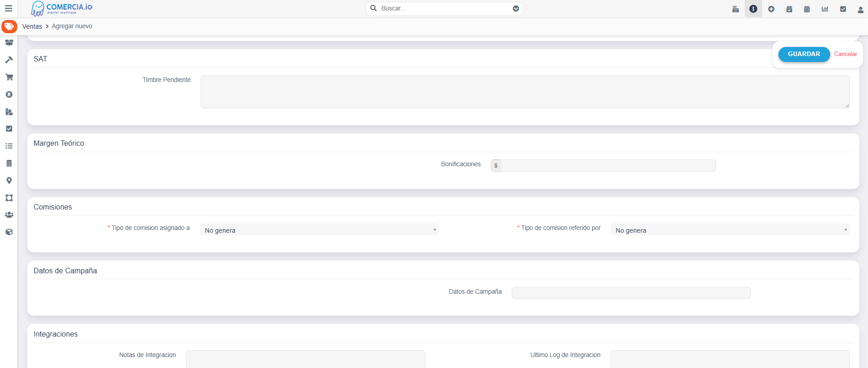Open the hamburger main menu

point(8,8)
